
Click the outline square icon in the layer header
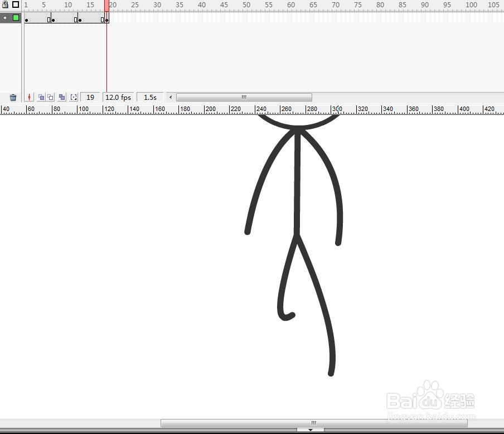click(16, 4)
